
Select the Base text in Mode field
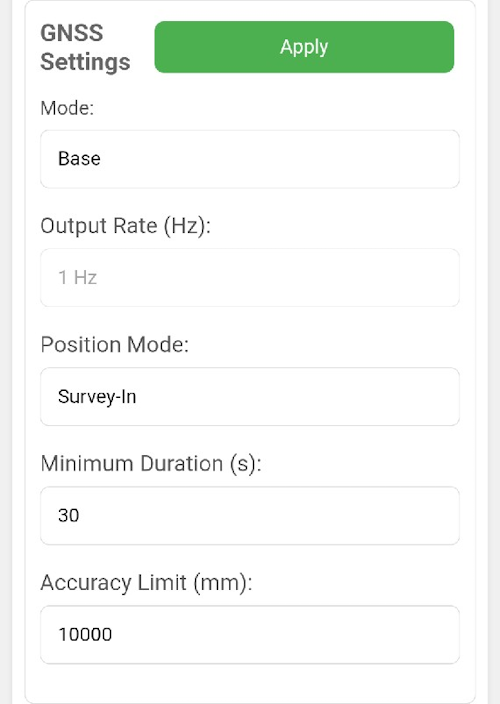[79, 158]
